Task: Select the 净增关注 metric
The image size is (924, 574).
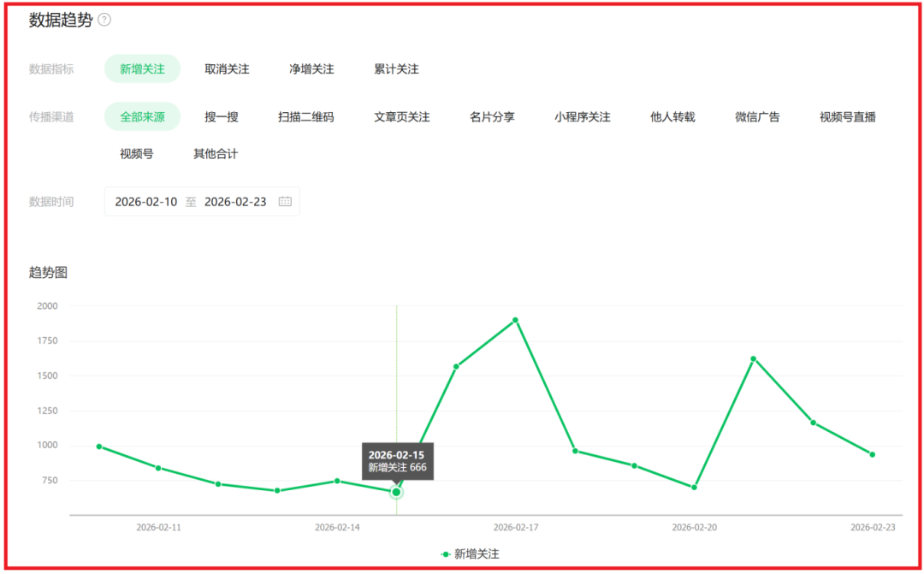Action: (x=313, y=69)
